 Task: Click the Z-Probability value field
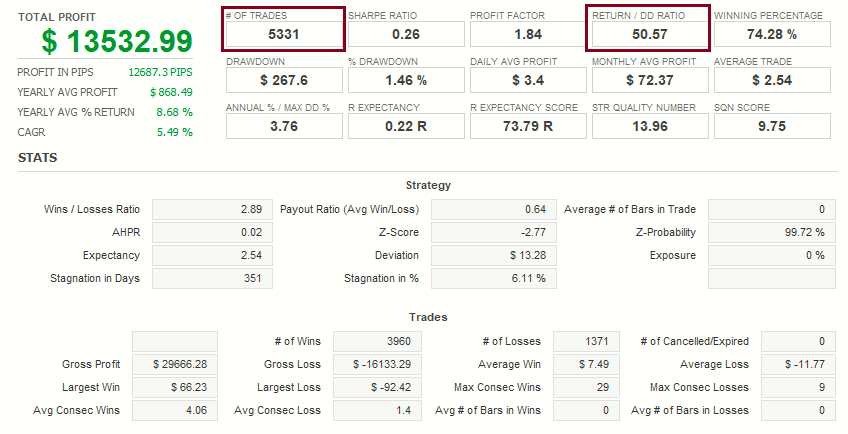pyautogui.click(x=769, y=233)
